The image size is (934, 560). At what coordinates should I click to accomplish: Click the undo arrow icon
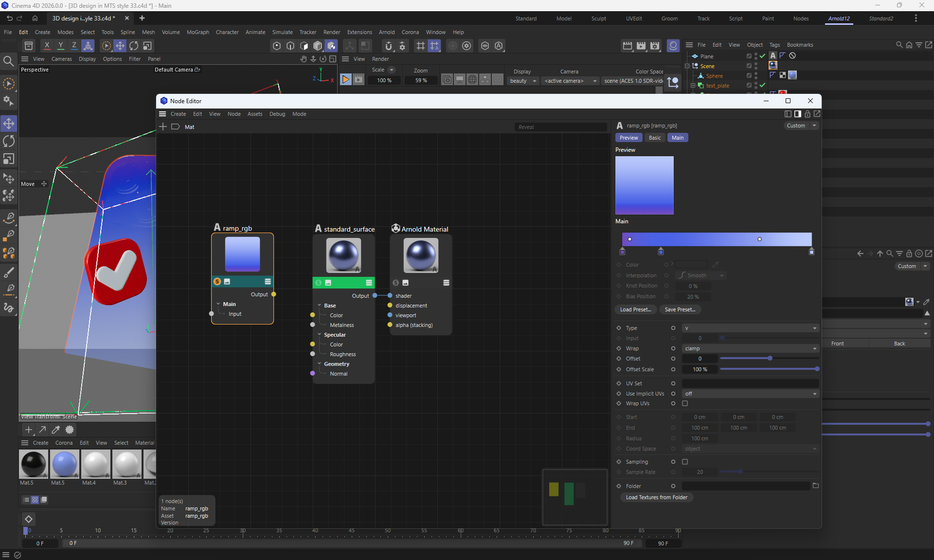9,18
